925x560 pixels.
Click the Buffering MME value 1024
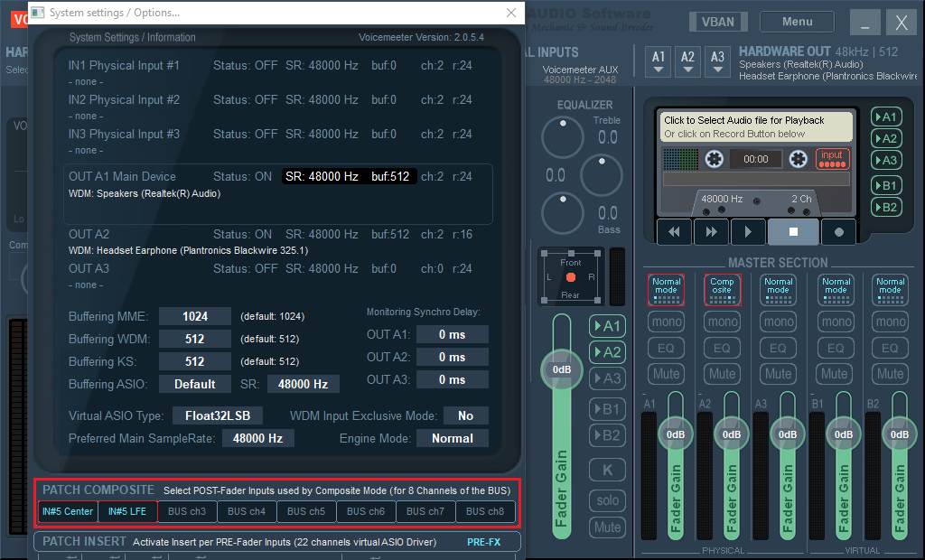195,316
